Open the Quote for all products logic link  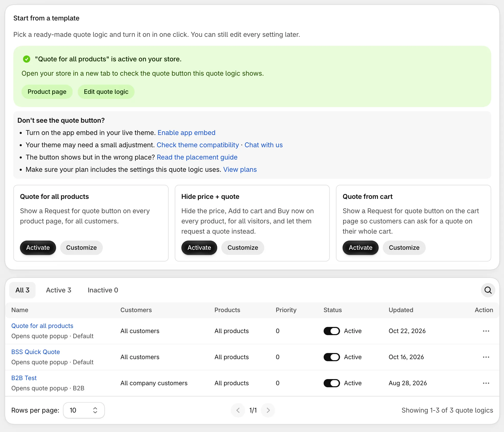pyautogui.click(x=42, y=326)
